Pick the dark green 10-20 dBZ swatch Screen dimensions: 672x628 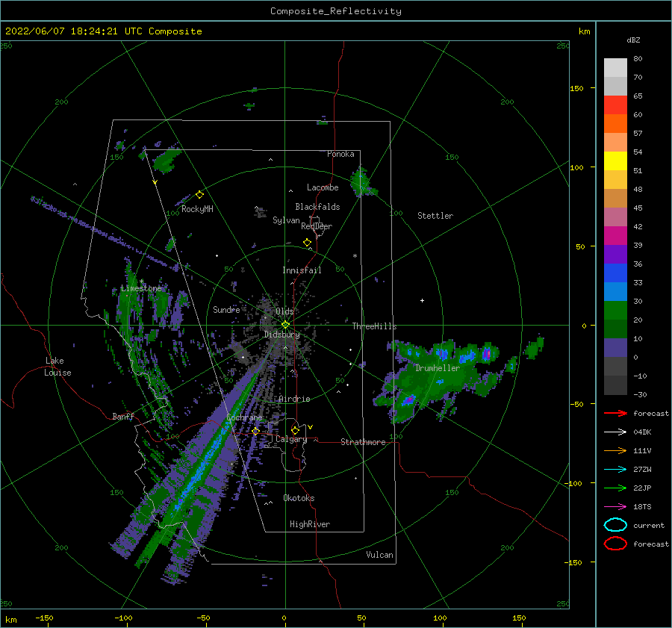pos(615,329)
